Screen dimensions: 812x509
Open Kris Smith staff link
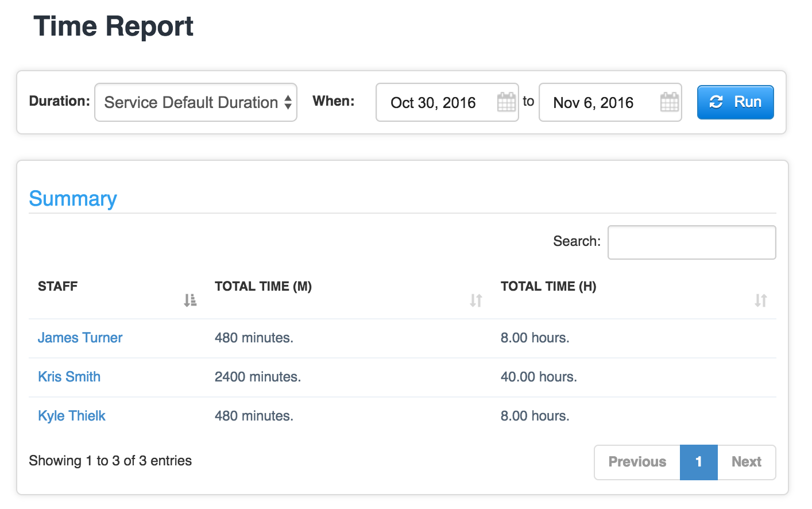(x=69, y=377)
